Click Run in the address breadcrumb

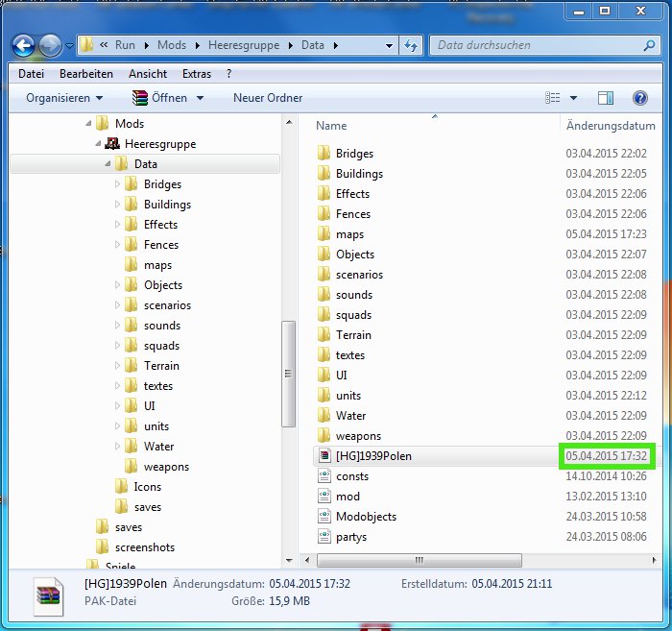click(125, 45)
